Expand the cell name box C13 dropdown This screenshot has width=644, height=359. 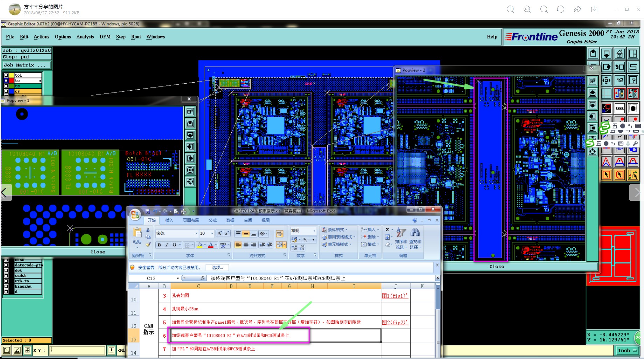(178, 279)
